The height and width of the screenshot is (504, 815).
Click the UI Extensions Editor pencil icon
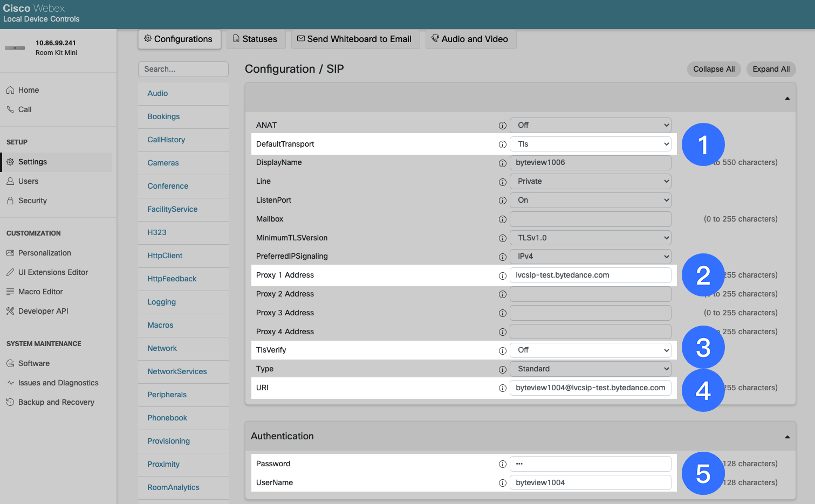coord(10,272)
